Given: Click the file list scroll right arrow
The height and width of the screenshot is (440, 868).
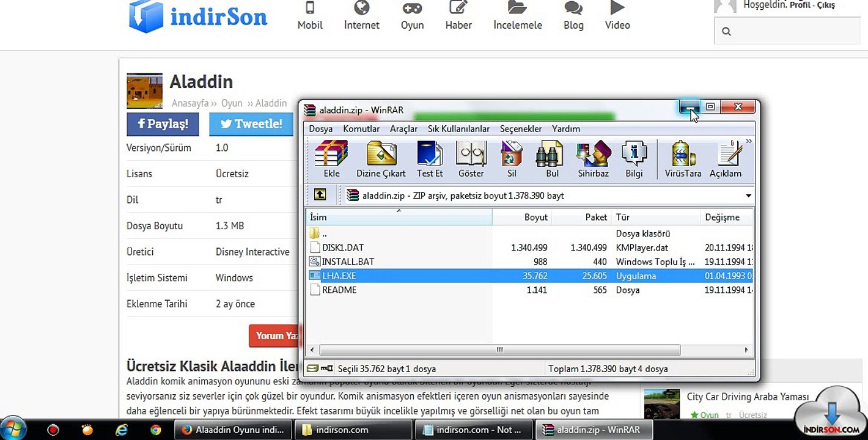Looking at the screenshot, I should 746,350.
